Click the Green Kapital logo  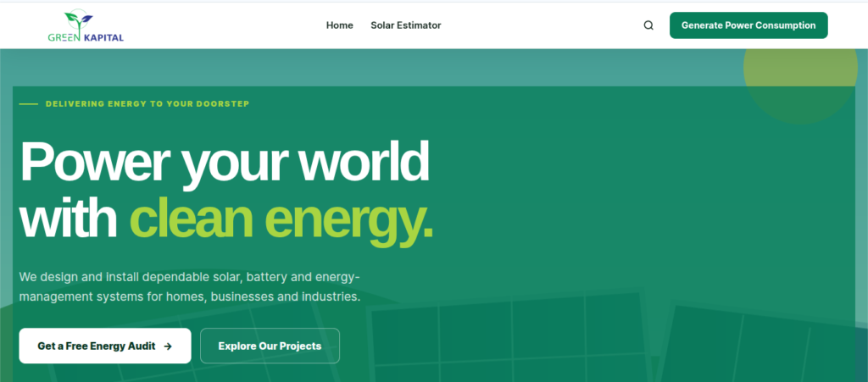(86, 26)
